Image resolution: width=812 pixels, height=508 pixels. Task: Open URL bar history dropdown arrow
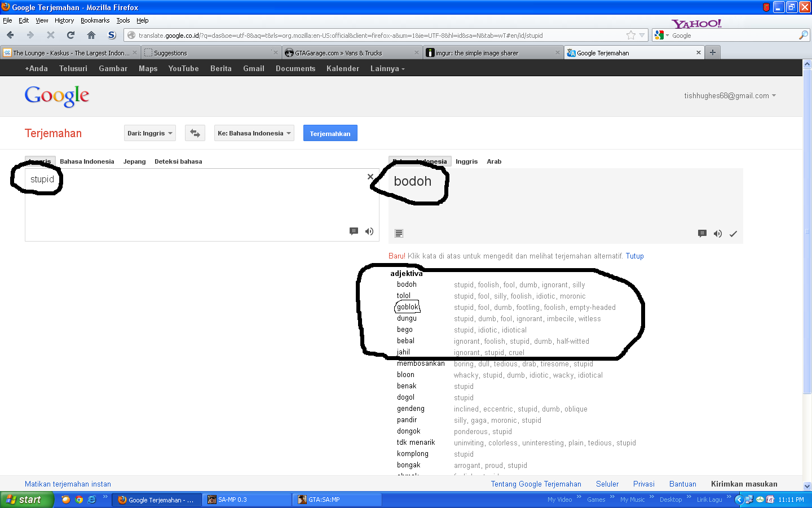click(x=642, y=35)
